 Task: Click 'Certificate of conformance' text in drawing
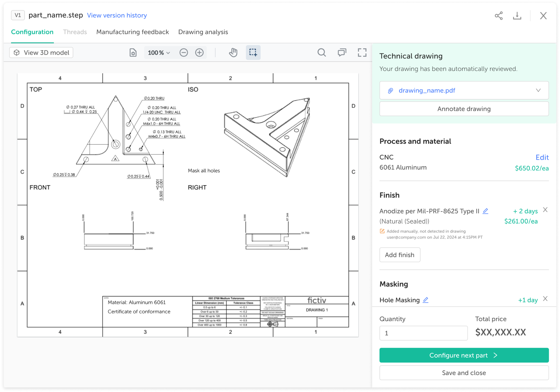139,312
